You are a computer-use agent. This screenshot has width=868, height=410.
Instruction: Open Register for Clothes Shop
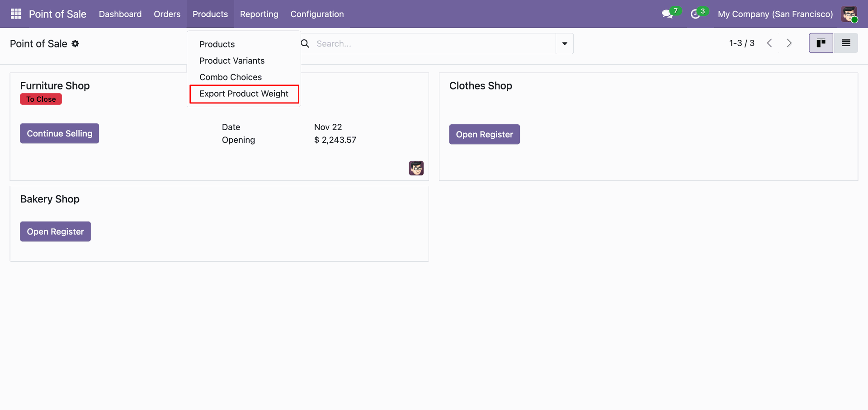[x=484, y=135]
